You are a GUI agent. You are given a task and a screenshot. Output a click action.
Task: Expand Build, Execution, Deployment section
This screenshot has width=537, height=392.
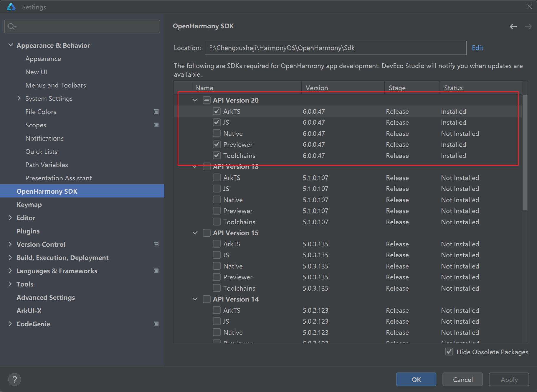point(10,257)
